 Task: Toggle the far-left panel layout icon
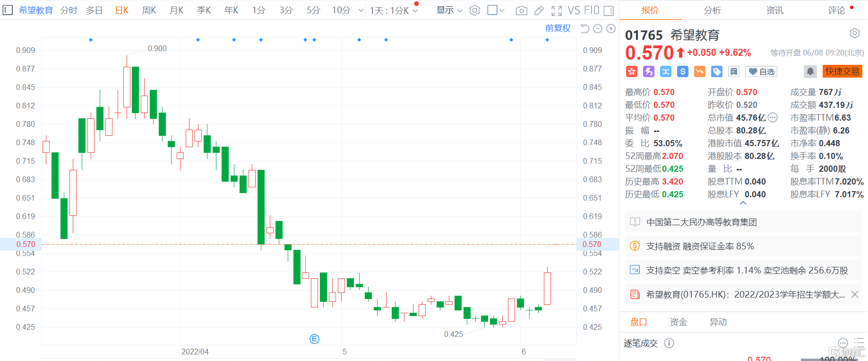(x=8, y=10)
